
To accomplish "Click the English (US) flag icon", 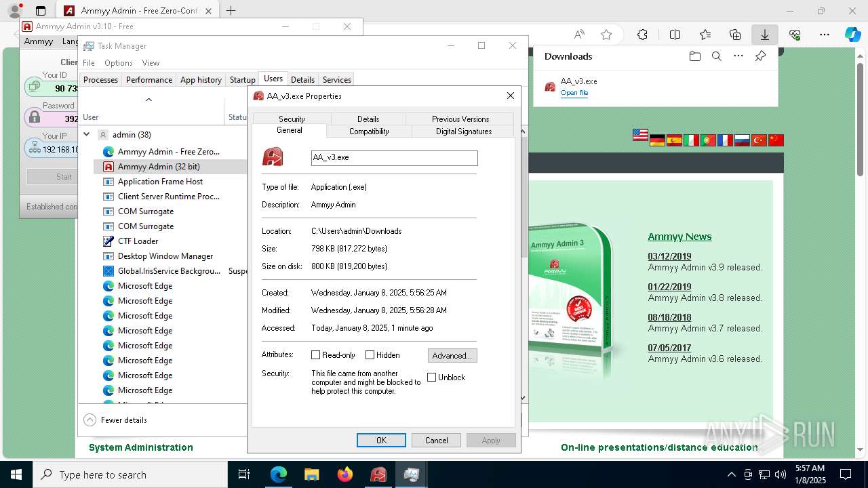I will [640, 135].
